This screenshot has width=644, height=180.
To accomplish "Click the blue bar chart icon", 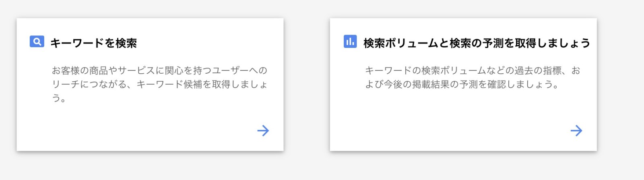I will pos(350,41).
